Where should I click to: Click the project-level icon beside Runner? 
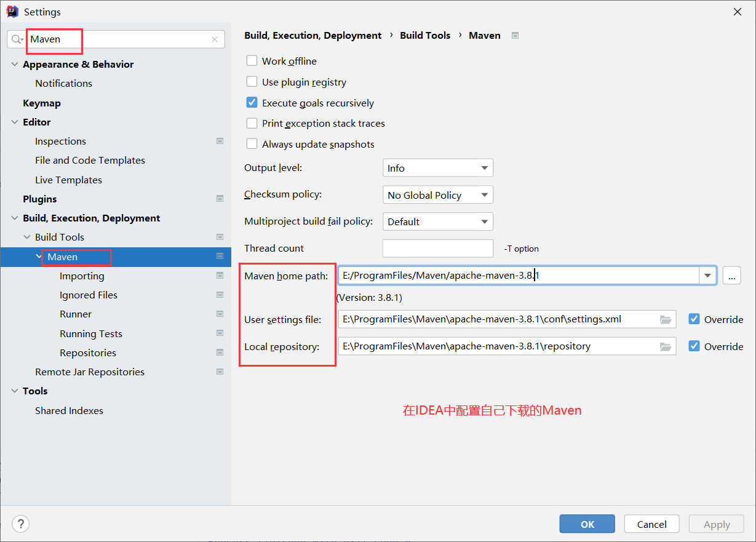click(x=220, y=314)
